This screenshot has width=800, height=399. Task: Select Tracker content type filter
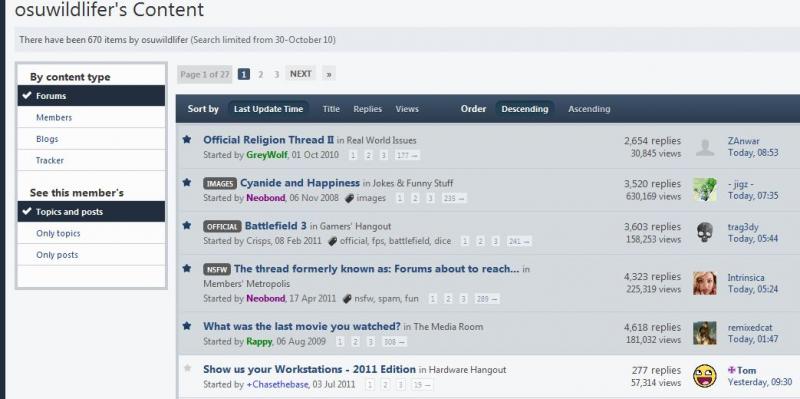click(91, 160)
